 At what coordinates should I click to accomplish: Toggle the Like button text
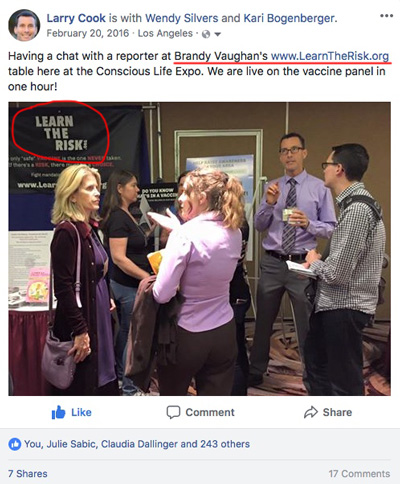coord(81,412)
